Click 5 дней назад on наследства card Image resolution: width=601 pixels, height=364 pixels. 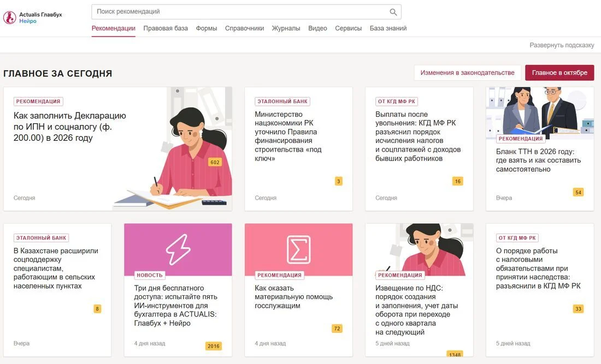click(513, 343)
